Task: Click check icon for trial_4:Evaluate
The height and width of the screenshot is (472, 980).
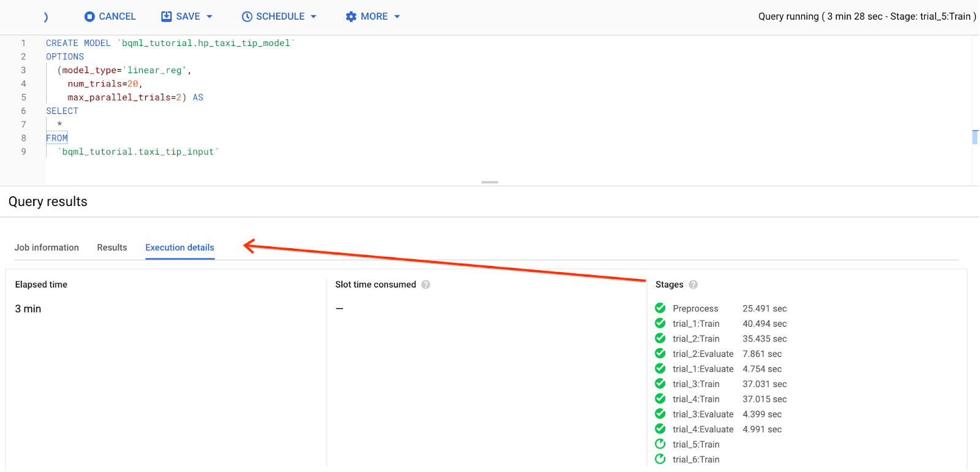Action: click(x=660, y=428)
